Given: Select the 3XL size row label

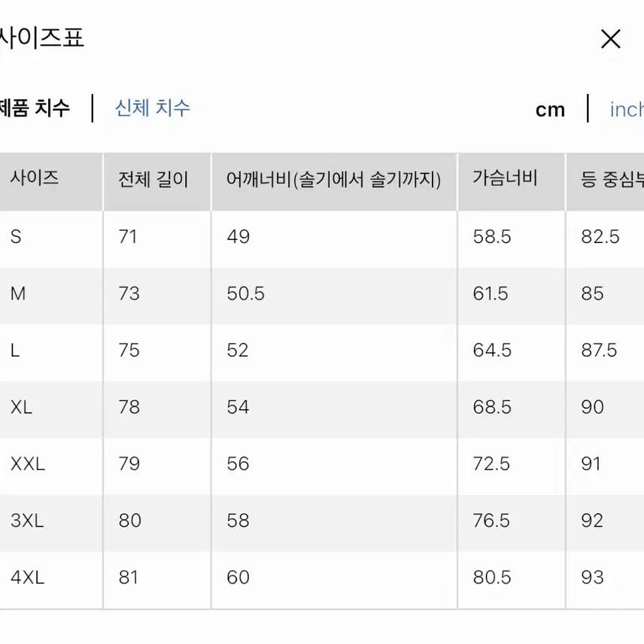Looking at the screenshot, I should pos(27,521).
